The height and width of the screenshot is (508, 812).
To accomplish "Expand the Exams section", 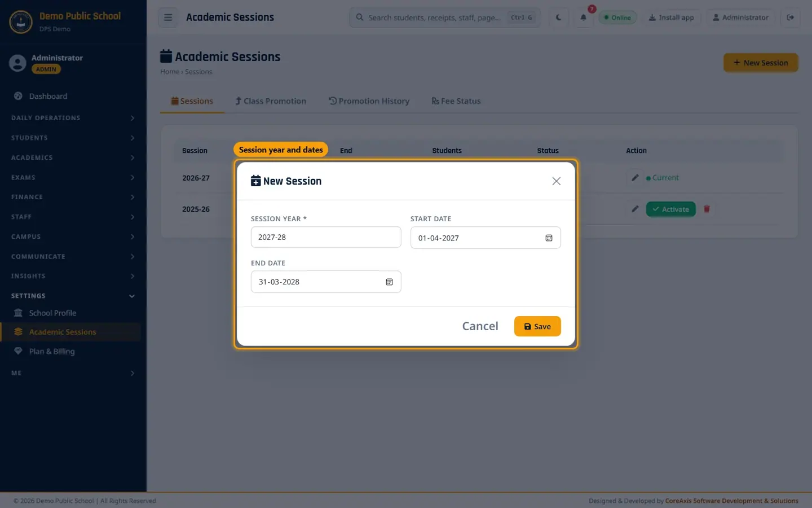I will [73, 177].
